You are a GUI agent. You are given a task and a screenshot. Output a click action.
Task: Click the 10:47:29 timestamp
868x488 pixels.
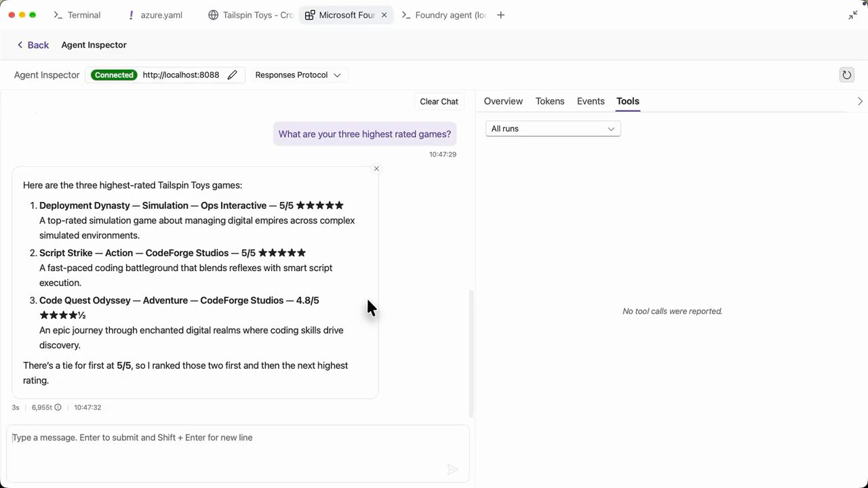(x=443, y=155)
